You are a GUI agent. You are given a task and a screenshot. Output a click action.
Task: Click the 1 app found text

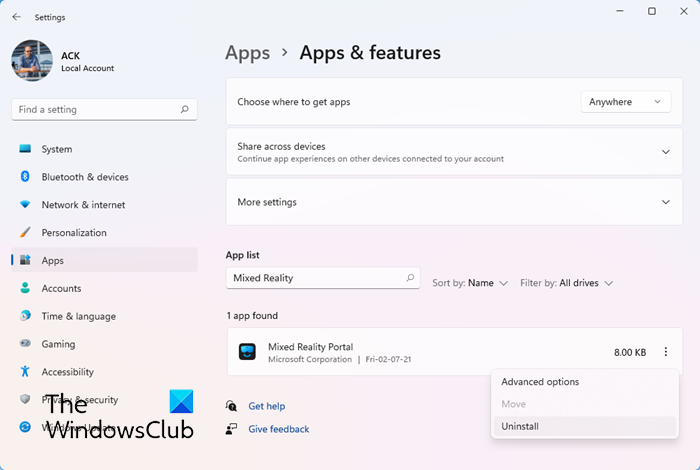point(252,316)
